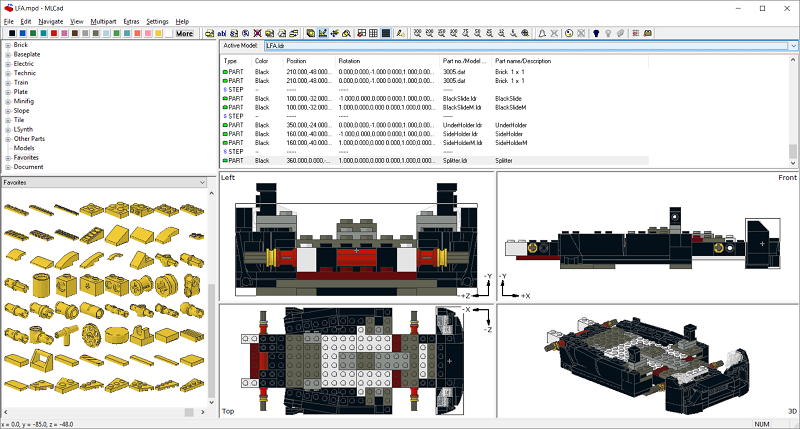Click the yellow-blue circle icon
The image size is (800, 429).
point(569,33)
